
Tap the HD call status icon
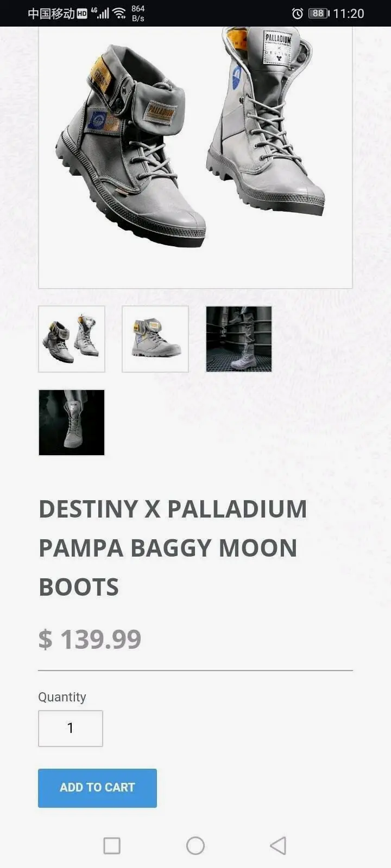click(x=82, y=14)
